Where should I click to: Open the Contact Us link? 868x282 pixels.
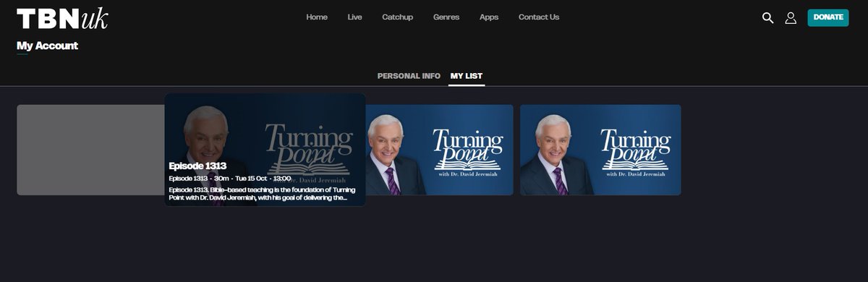(x=539, y=17)
